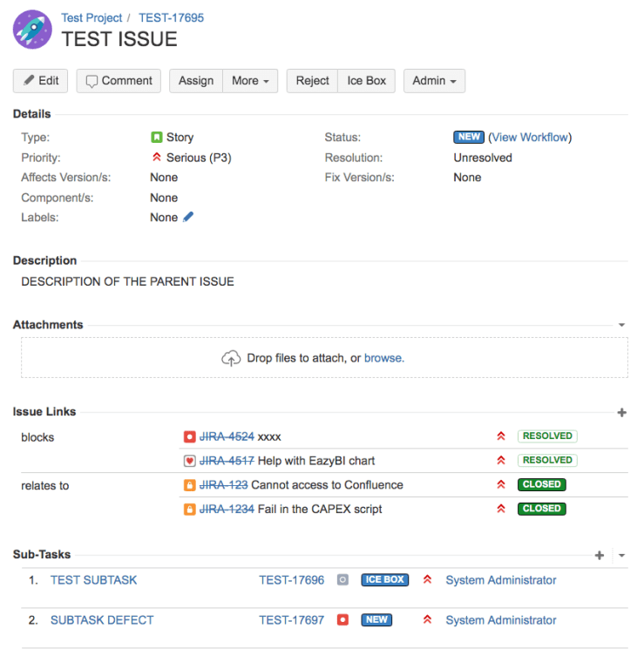
Task: Open the Sub-Tasks options dropdown arrow
Action: (x=621, y=555)
